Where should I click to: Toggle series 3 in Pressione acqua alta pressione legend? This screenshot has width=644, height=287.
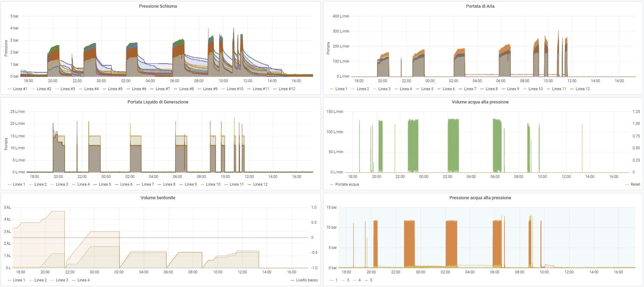(x=348, y=280)
